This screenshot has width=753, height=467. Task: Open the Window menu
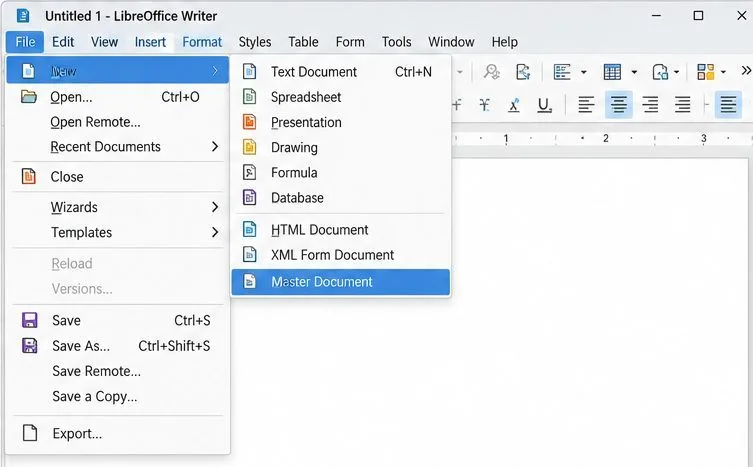451,42
